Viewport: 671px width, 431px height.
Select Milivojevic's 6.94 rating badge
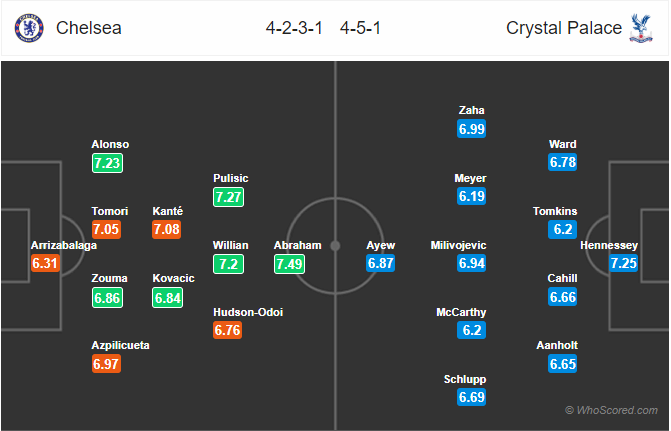(x=472, y=263)
